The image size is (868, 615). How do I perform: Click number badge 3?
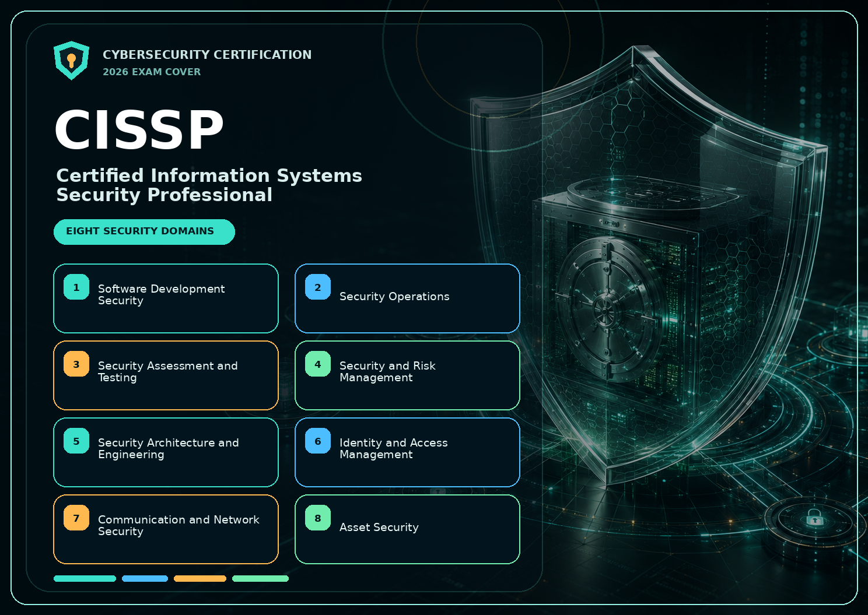[76, 364]
